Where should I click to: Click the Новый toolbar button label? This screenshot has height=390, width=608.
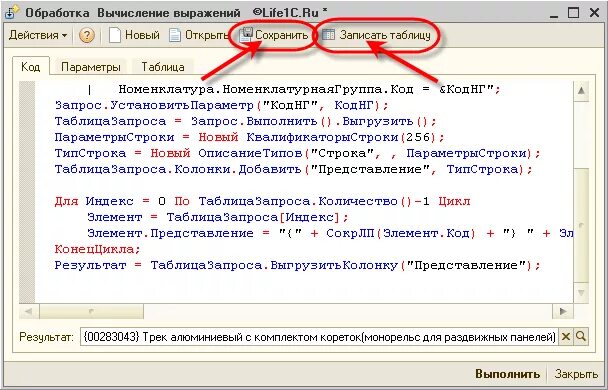[142, 35]
